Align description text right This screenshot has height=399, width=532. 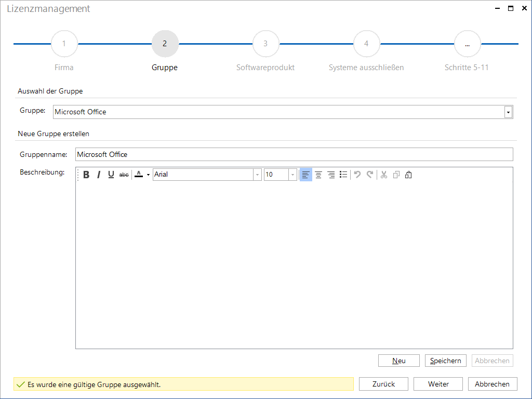[331, 175]
